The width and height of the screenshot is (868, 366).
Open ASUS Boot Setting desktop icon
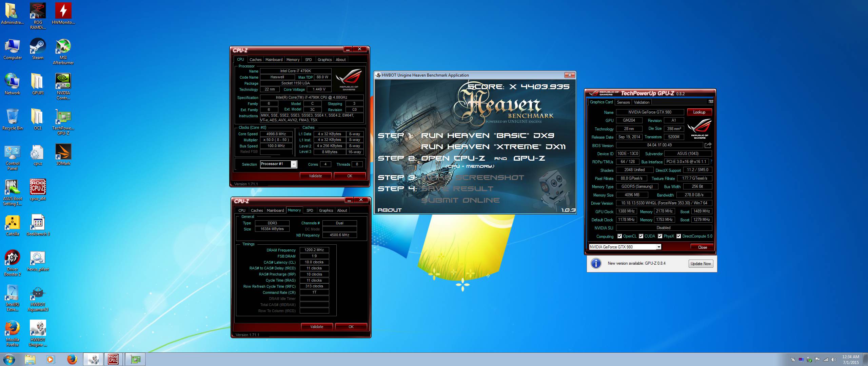(x=13, y=192)
